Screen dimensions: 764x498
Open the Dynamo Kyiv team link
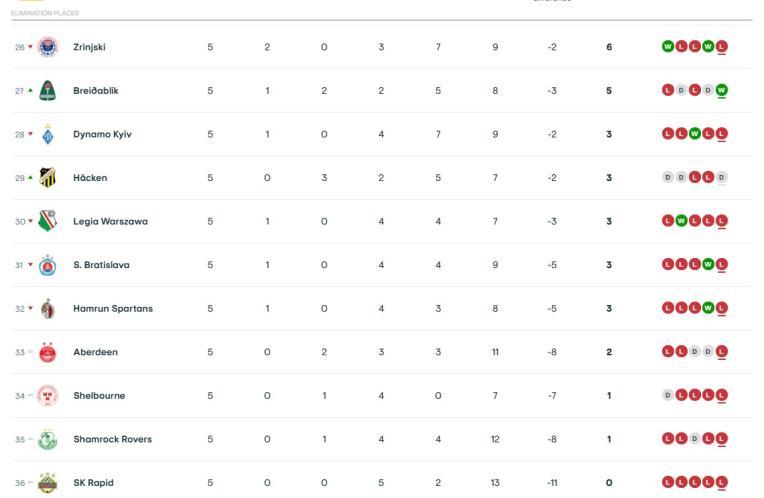[102, 134]
